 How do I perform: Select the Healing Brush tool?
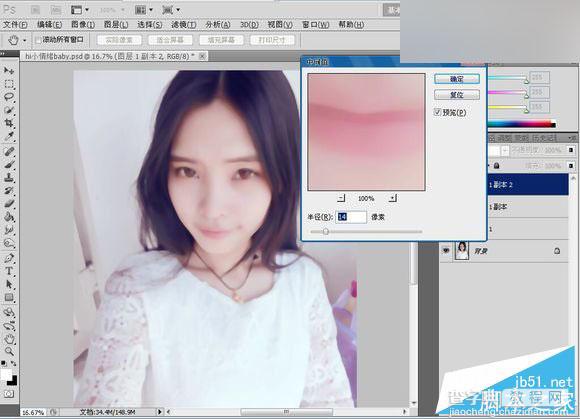click(x=9, y=151)
